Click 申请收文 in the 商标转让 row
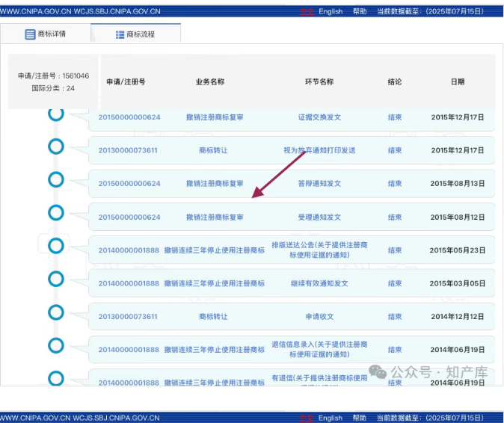The width and height of the screenshot is (504, 423). pyautogui.click(x=319, y=317)
